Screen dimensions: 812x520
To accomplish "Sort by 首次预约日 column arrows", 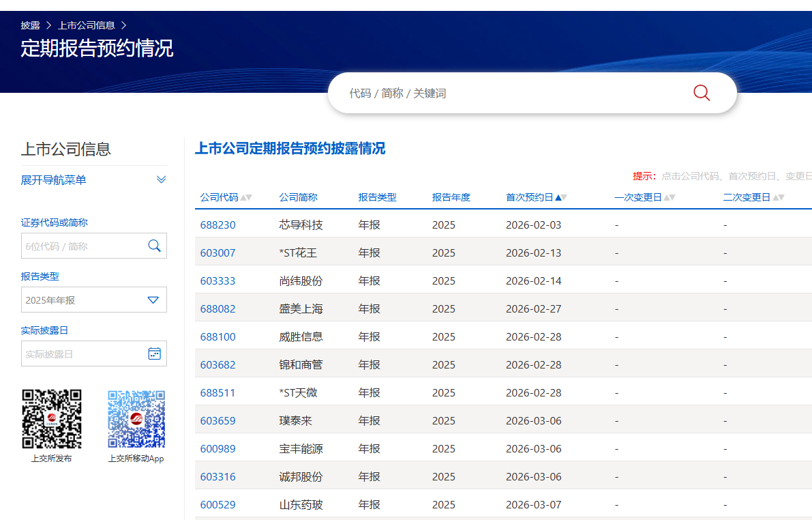I will 561,198.
